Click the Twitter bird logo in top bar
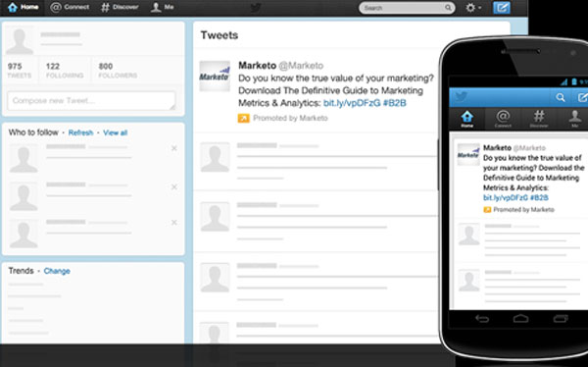Viewport: 588px width, 367px height. click(256, 8)
